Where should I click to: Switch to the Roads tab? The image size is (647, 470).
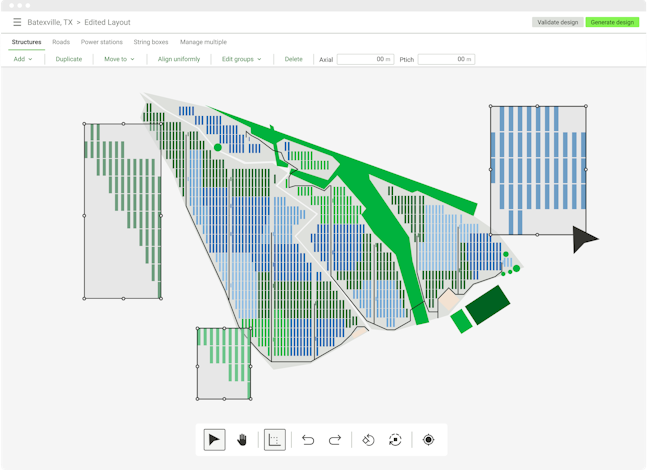[61, 42]
